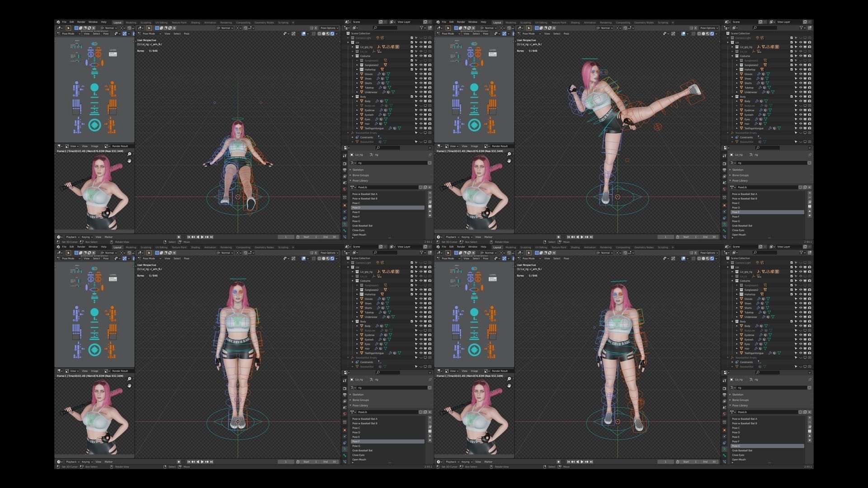
Task: Collapse Body collection in seated-pose window outliner
Action: 353,97
